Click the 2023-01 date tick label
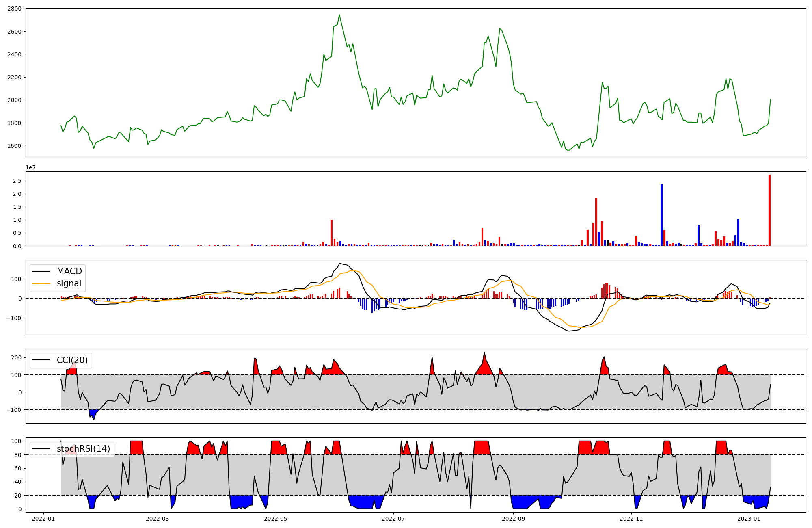 tap(749, 519)
